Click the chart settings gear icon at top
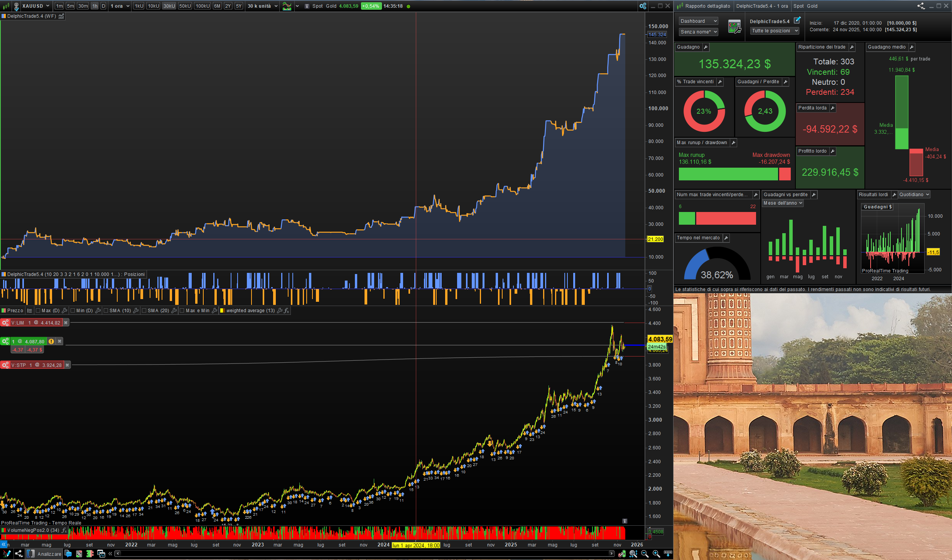 [x=643, y=6]
